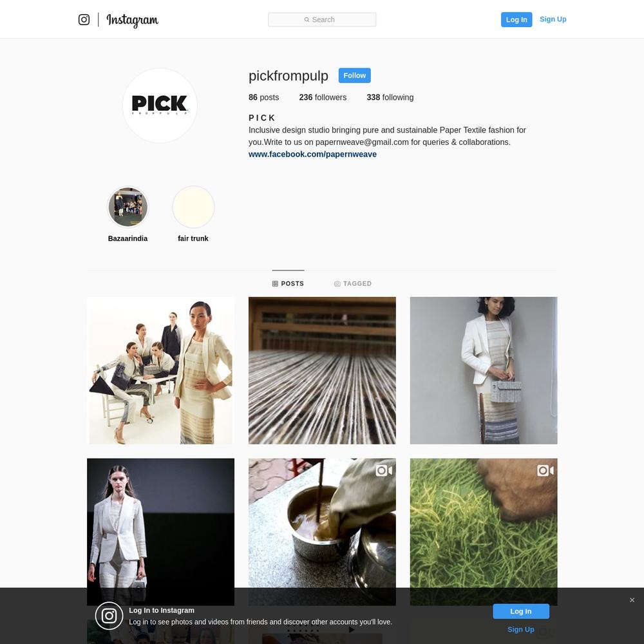
Task: Click the Log In button in header
Action: pos(516,20)
